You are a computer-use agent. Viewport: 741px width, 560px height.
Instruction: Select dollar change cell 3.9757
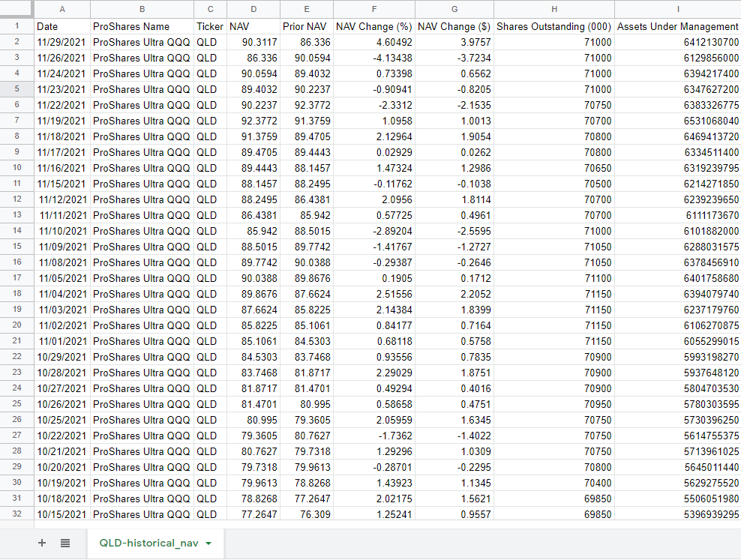(x=454, y=42)
